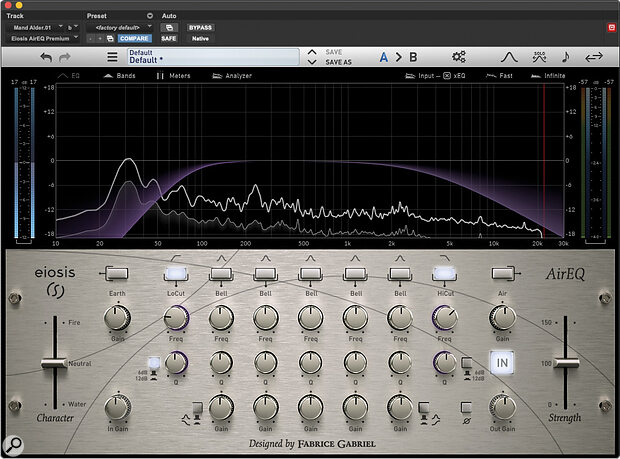Click the redo arrow icon

pyautogui.click(x=64, y=57)
